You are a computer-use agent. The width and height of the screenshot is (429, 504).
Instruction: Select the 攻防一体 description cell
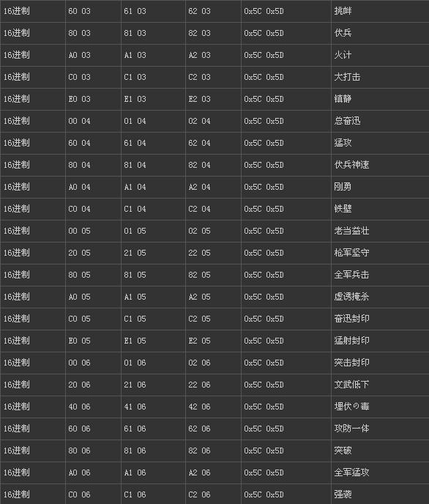(x=380, y=429)
